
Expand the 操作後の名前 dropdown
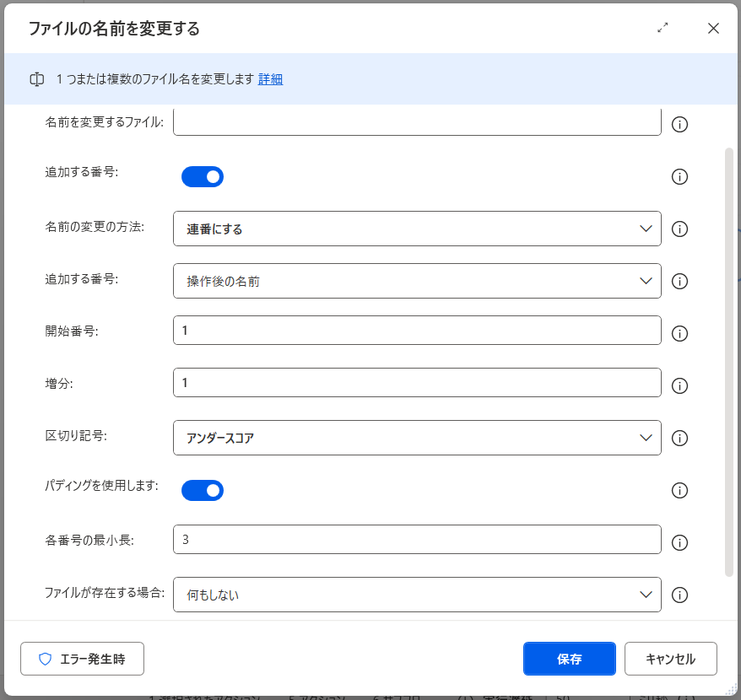[417, 281]
